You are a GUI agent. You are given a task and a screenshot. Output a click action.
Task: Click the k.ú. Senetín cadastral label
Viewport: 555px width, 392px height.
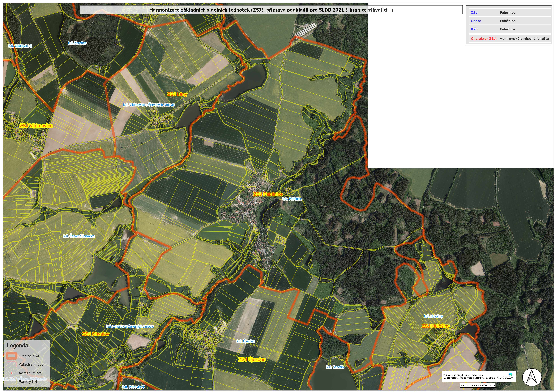coord(335,367)
